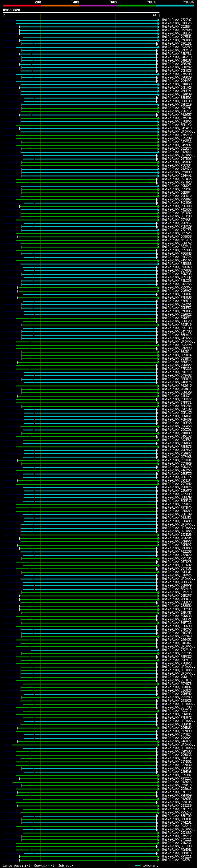Select the UniRef100_P42645 label
Image resolution: width=197 pixels, height=868 pixels.
pyautogui.click(x=177, y=386)
